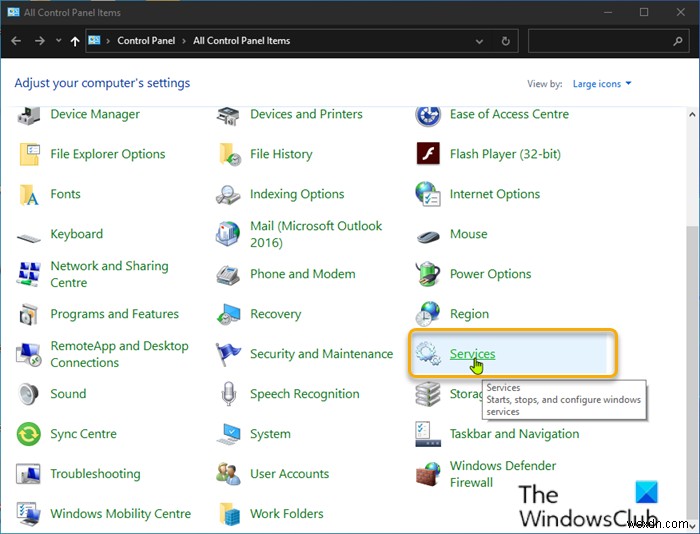
Task: Open the System computer icon
Action: click(x=228, y=434)
